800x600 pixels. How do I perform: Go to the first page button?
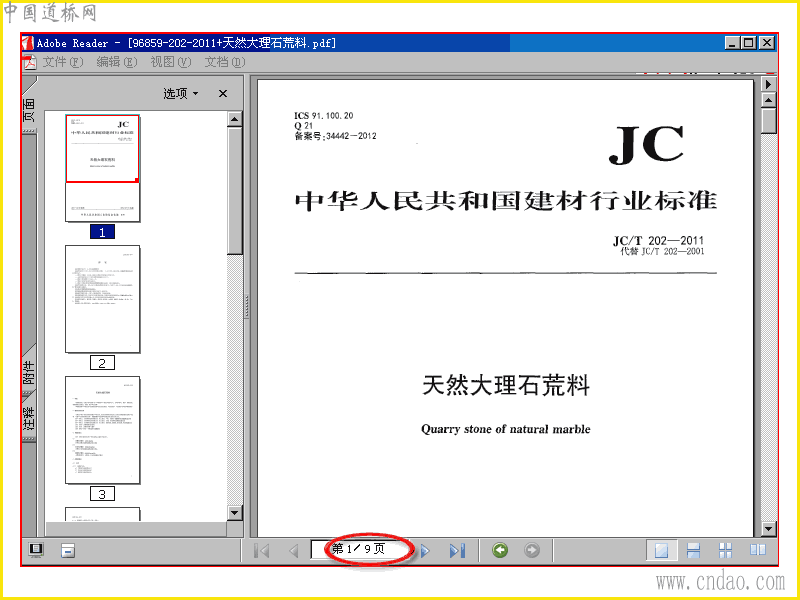tap(262, 551)
